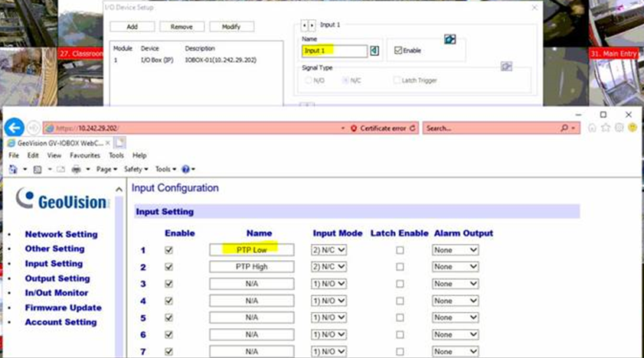Uncheck Enable for input row 1

click(x=168, y=249)
